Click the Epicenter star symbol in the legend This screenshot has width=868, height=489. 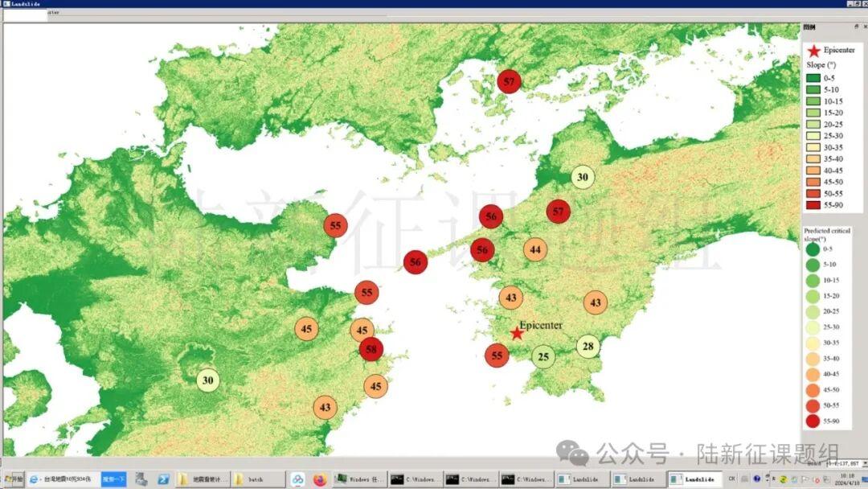click(x=814, y=50)
